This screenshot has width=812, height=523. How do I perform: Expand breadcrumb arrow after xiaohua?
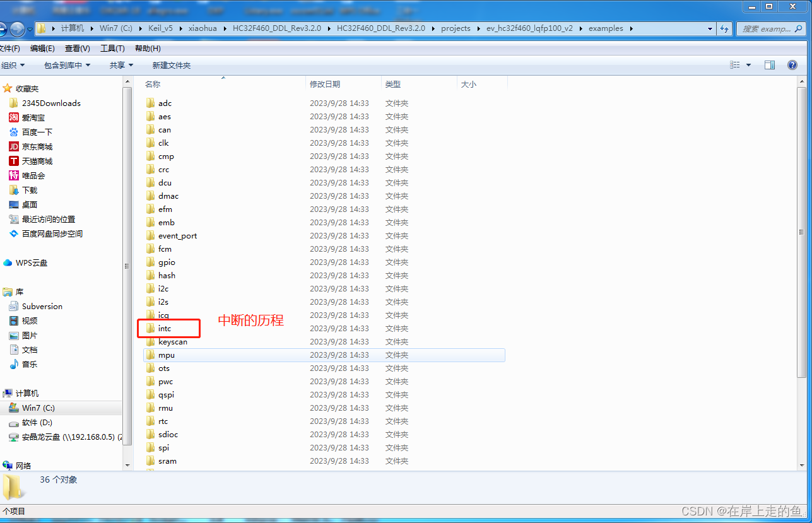224,28
